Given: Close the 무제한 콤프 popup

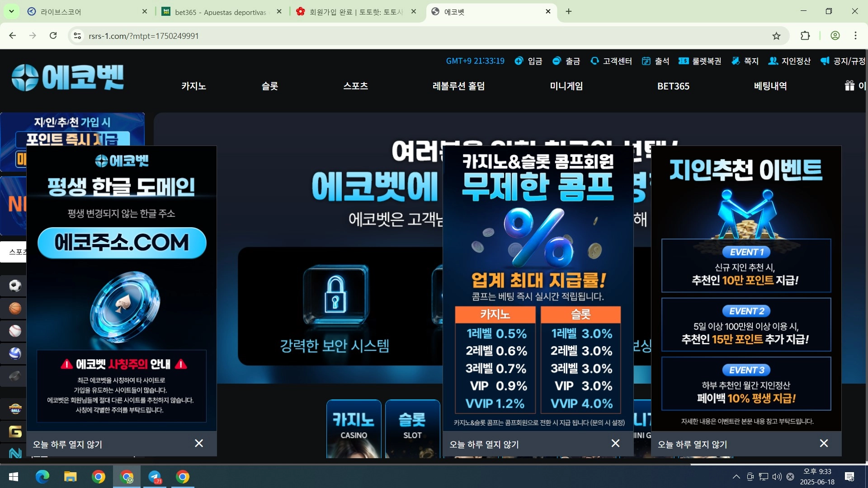Looking at the screenshot, I should [616, 443].
